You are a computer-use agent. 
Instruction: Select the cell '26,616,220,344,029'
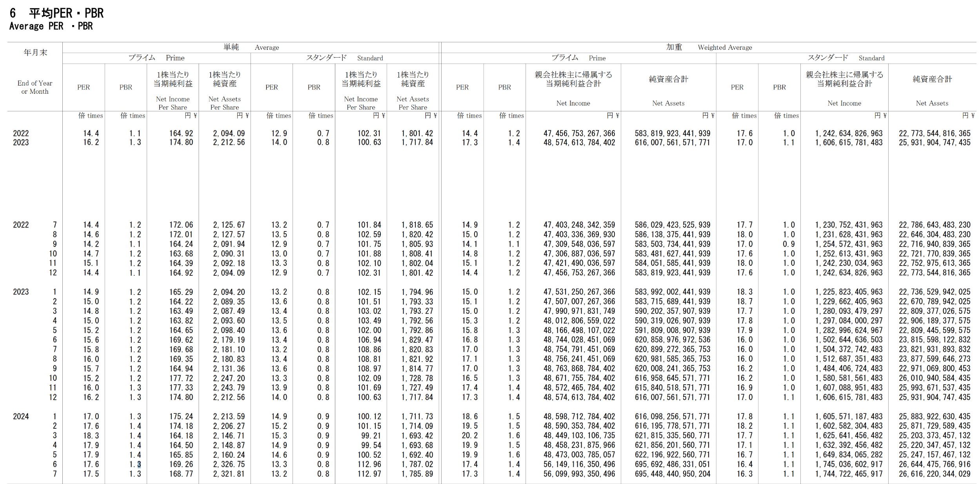935,474
